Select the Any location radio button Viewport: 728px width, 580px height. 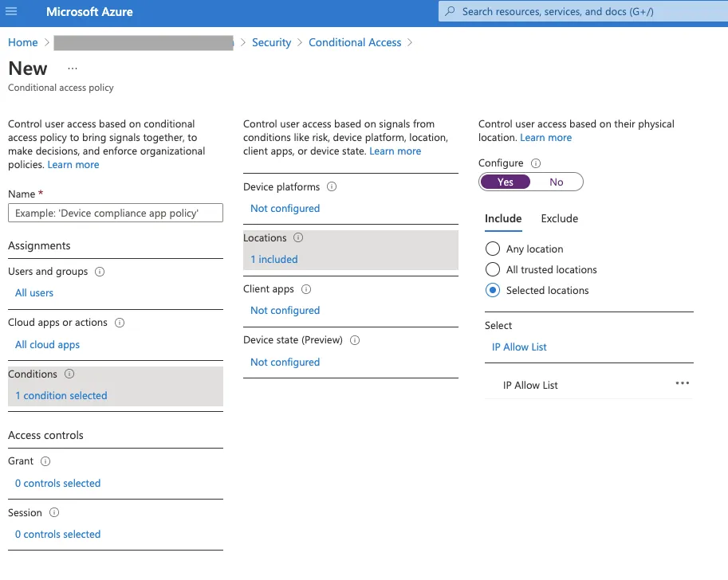point(493,249)
